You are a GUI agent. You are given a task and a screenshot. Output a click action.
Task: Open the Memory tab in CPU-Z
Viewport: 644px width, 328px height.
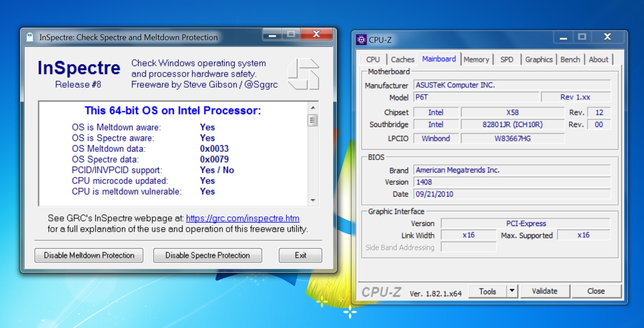coord(476,59)
